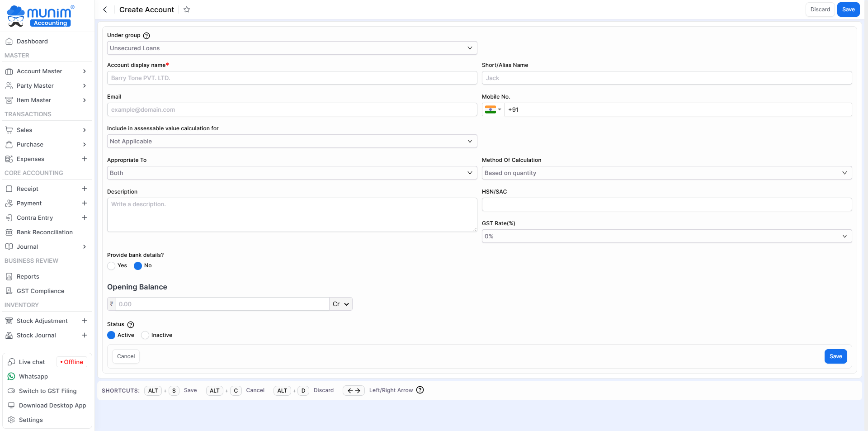Screen dimensions: 868x431
Task: Click the plus icon next to Receipt
Action: tap(84, 189)
